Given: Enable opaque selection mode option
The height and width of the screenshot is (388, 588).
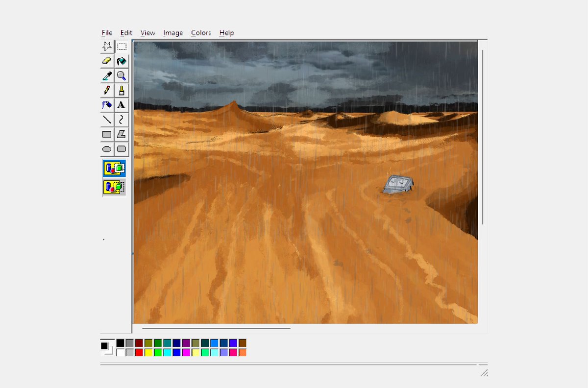Looking at the screenshot, I should (114, 168).
